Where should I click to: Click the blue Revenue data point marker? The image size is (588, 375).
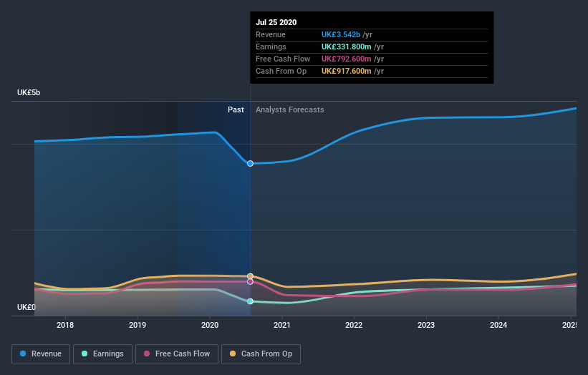[250, 163]
